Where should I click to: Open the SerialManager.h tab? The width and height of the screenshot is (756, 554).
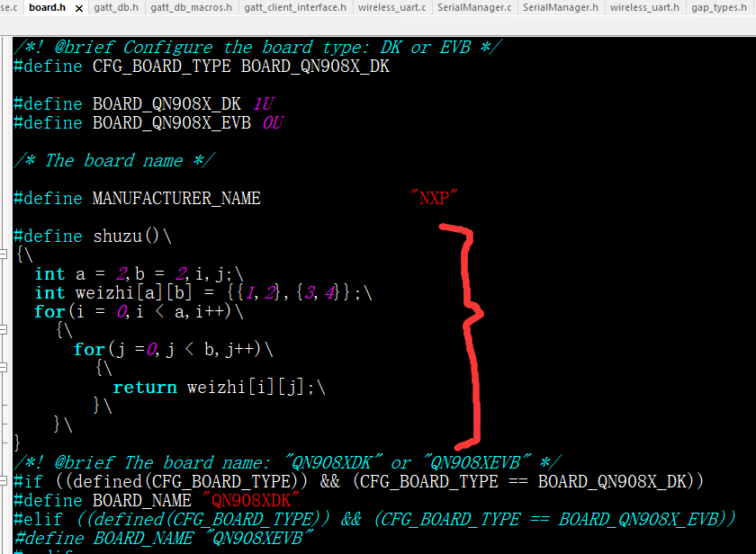[x=560, y=8]
